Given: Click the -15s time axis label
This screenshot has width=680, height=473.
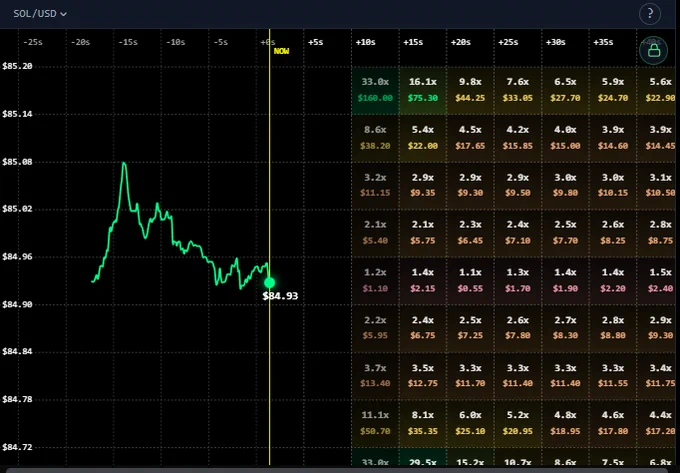Looking at the screenshot, I should point(128,42).
